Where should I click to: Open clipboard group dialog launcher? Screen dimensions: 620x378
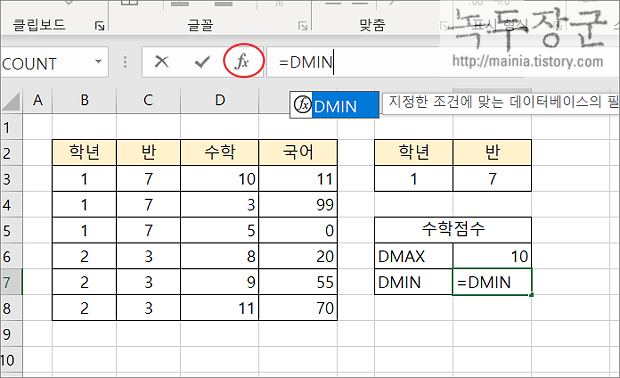[100, 26]
